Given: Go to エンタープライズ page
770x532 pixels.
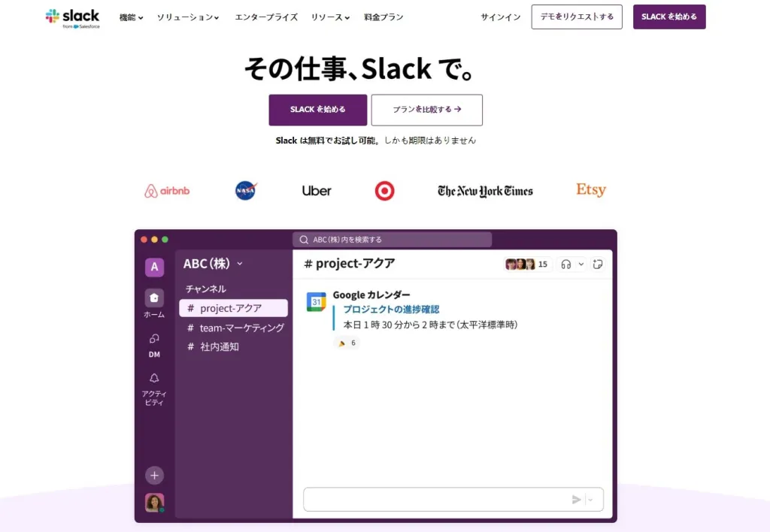Looking at the screenshot, I should [x=266, y=17].
